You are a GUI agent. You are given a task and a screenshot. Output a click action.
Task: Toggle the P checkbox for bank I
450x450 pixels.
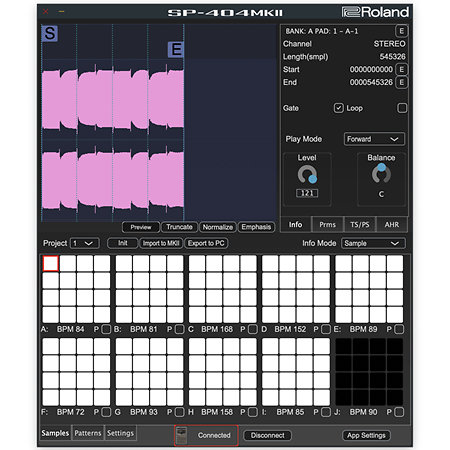(x=326, y=412)
